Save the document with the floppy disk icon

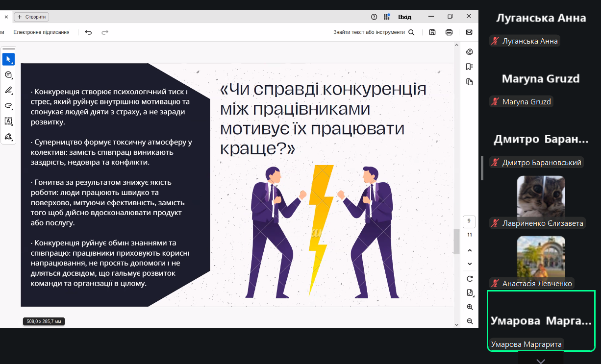tap(432, 32)
